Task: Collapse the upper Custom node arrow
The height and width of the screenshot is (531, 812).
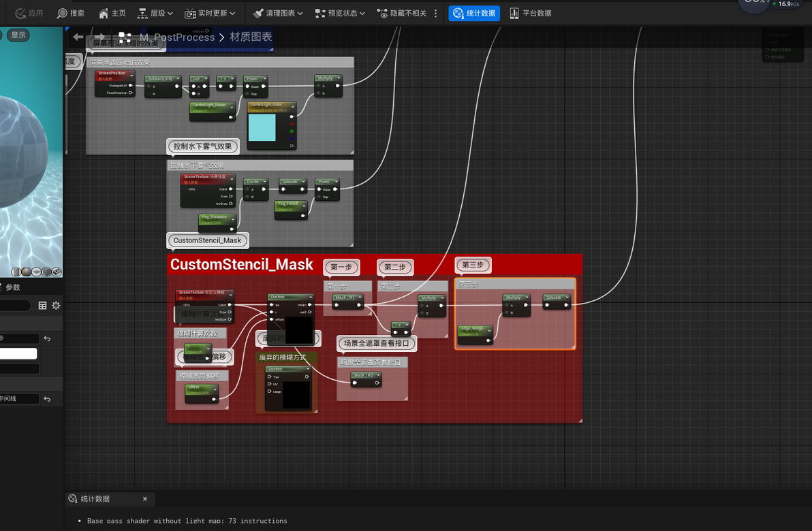Action: click(311, 297)
